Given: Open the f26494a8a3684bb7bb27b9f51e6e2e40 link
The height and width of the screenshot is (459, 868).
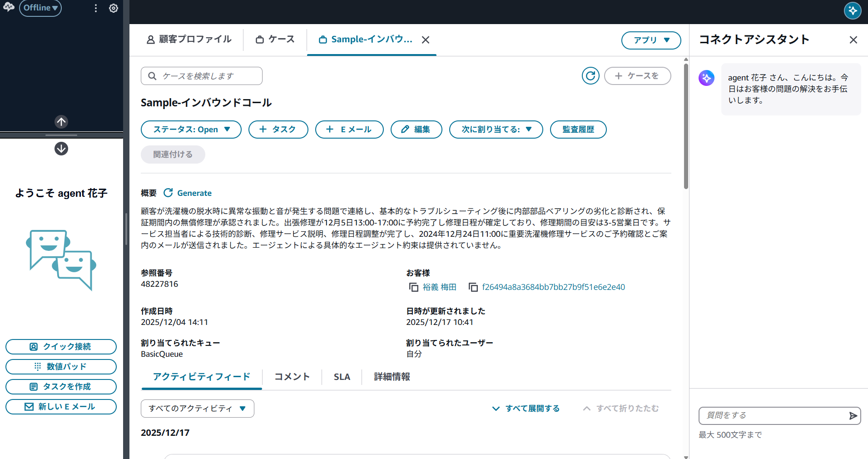Looking at the screenshot, I should tap(554, 287).
